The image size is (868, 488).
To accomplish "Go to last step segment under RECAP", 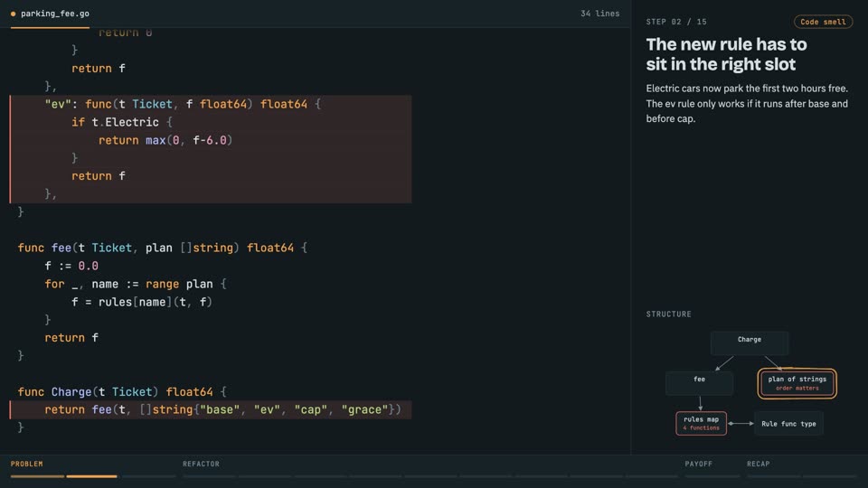I will (829, 476).
